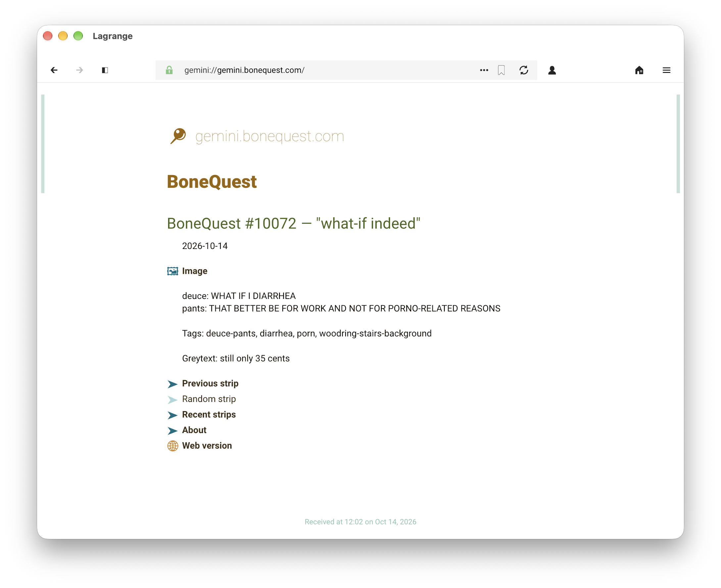Open the hamburger main menu
This screenshot has width=721, height=588.
pos(666,70)
